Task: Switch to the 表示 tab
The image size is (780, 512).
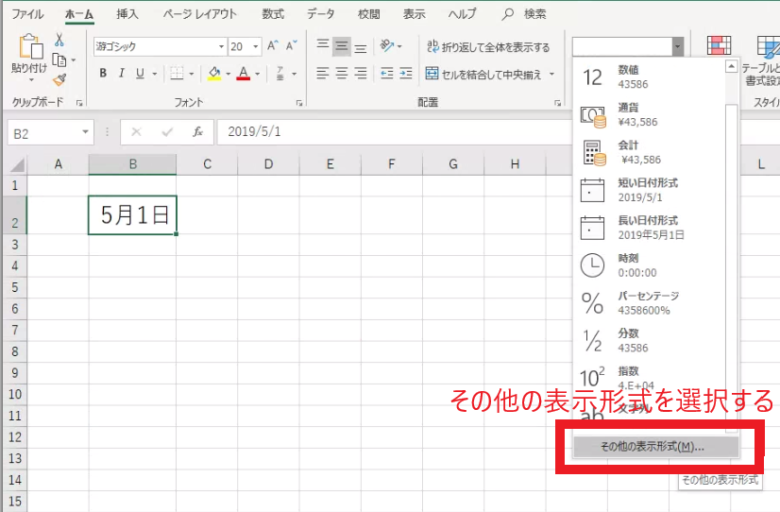Action: click(414, 14)
